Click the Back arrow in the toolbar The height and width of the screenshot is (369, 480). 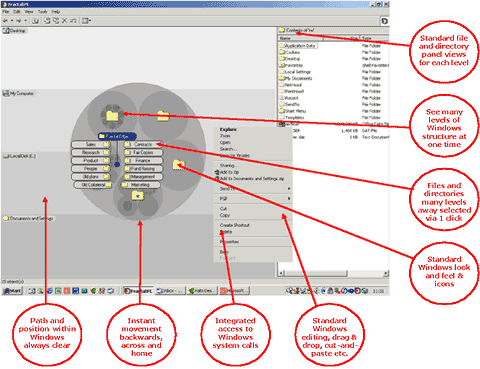[x=5, y=21]
